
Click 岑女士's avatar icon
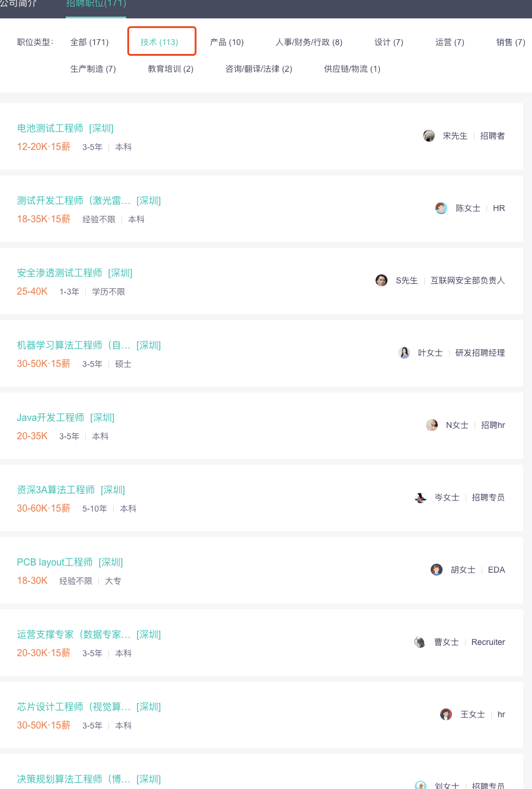(421, 497)
